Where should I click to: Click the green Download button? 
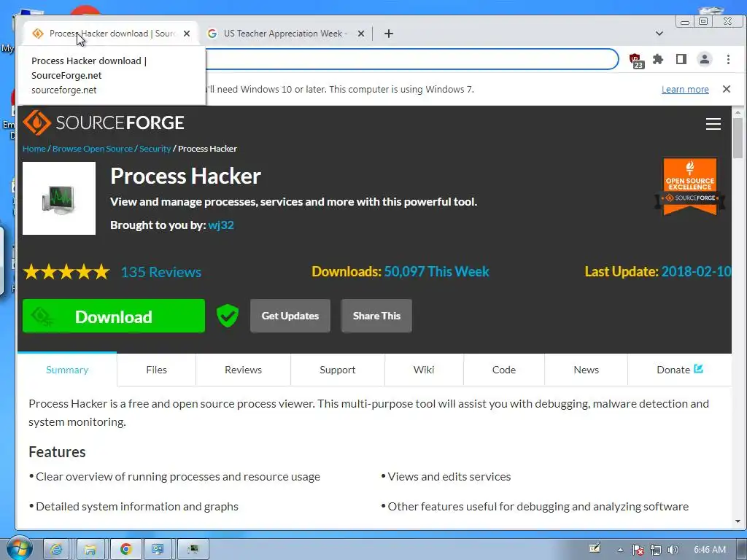coord(113,316)
